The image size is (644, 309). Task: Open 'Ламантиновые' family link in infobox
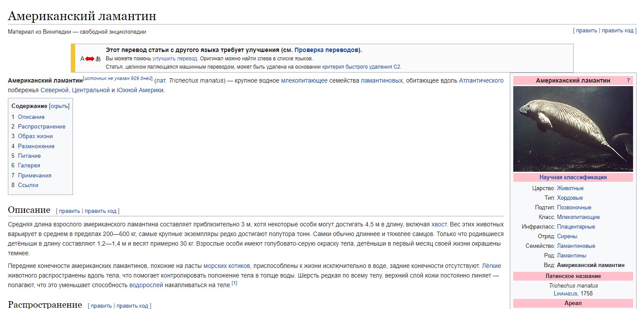576,246
